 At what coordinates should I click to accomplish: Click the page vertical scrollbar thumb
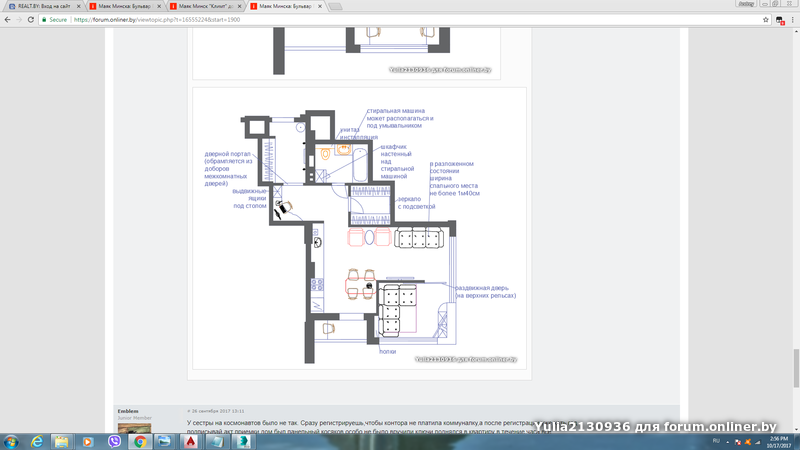pyautogui.click(x=796, y=368)
